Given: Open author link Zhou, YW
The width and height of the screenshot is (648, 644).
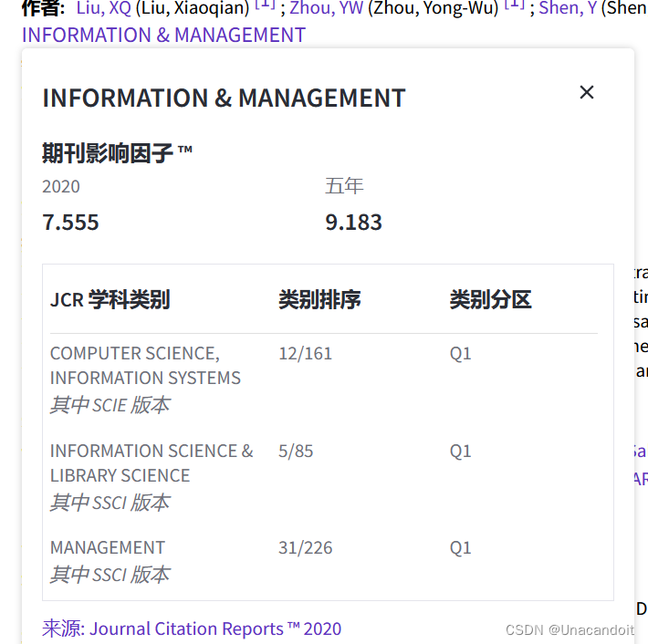Looking at the screenshot, I should click(x=326, y=7).
